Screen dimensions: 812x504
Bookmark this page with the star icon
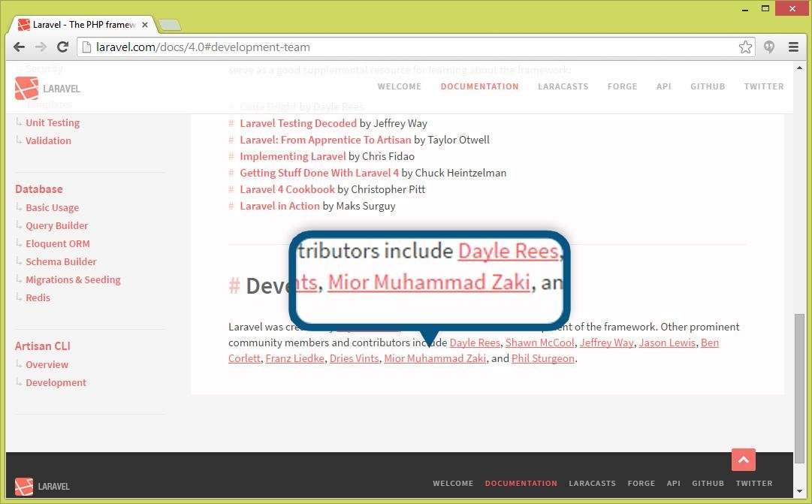[x=745, y=47]
